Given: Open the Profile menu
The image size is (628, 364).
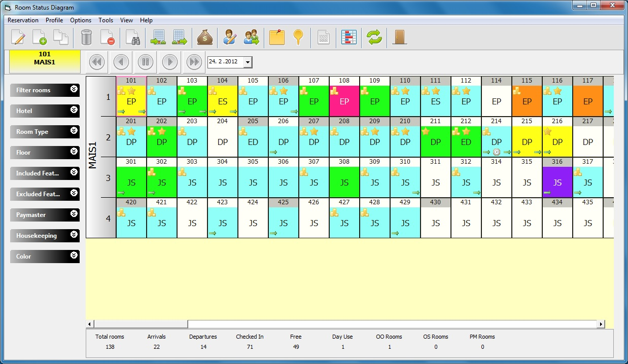Looking at the screenshot, I should pos(54,20).
